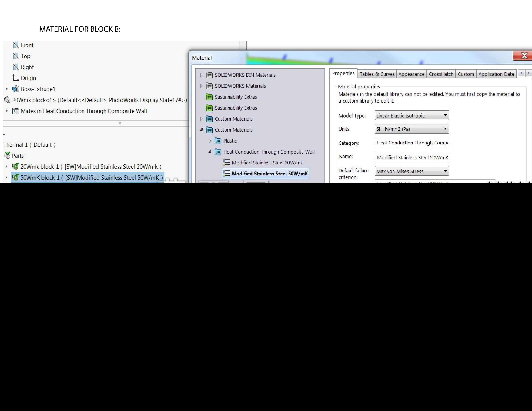532x411 pixels.
Task: Expand the collapsed Custom Materials library
Action: click(x=201, y=119)
